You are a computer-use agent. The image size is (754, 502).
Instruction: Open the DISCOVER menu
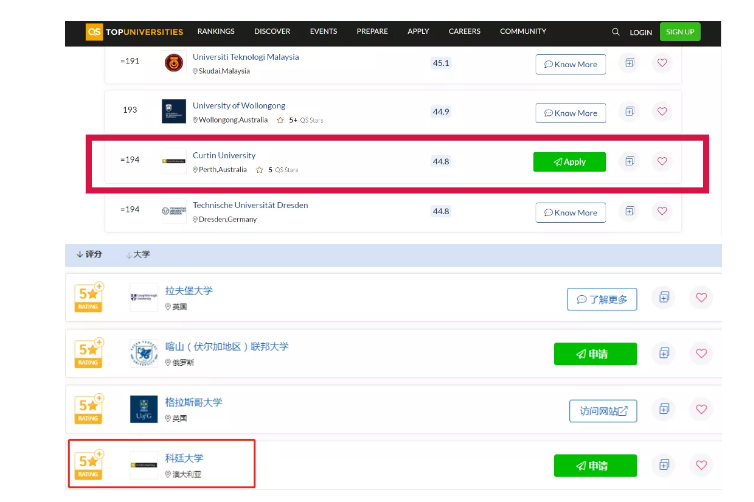272,31
